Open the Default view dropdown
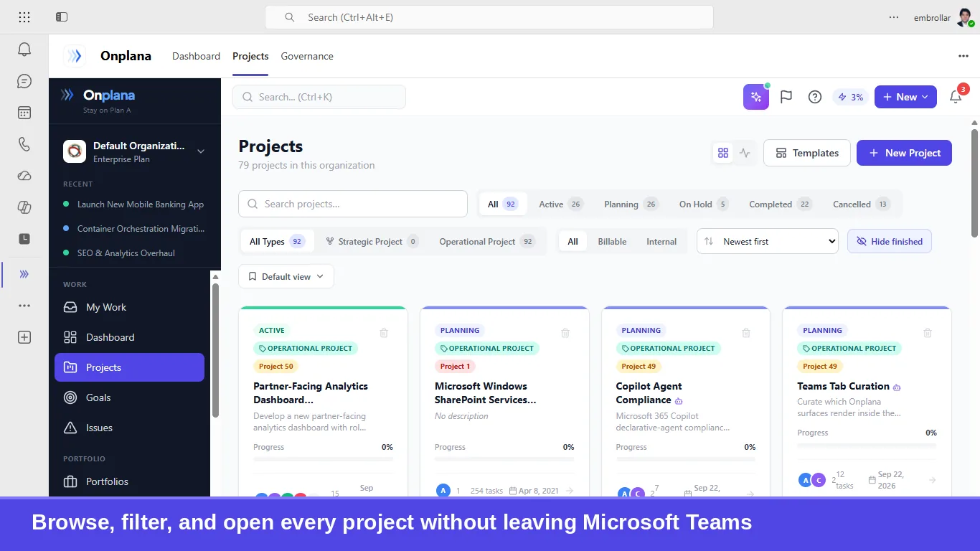This screenshot has width=980, height=551. point(286,276)
